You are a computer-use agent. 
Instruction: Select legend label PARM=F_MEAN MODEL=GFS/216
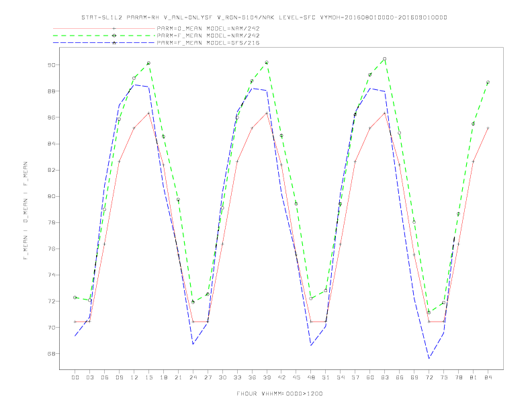coord(208,43)
